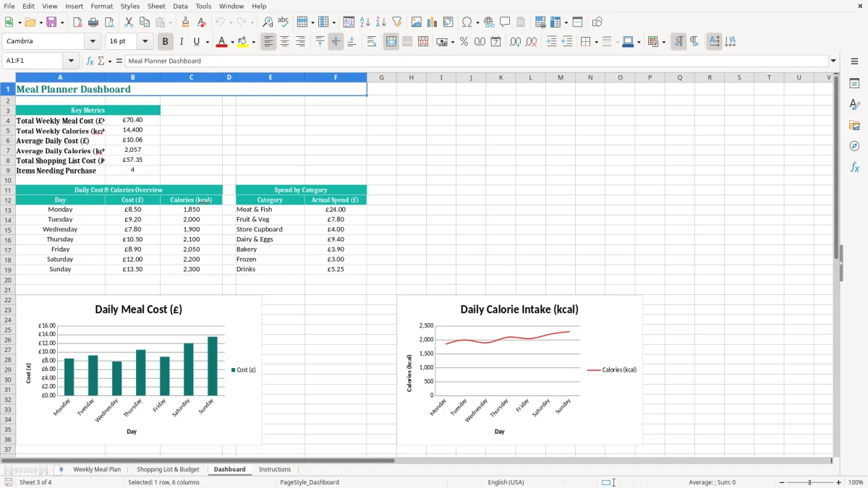868x488 pixels.
Task: Insert comment icon
Action: tap(505, 22)
